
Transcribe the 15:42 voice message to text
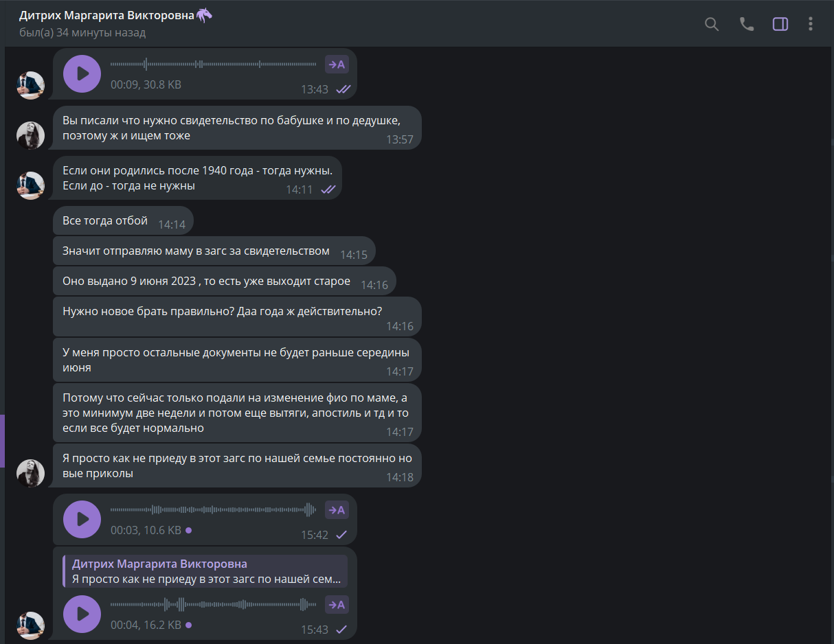point(337,510)
